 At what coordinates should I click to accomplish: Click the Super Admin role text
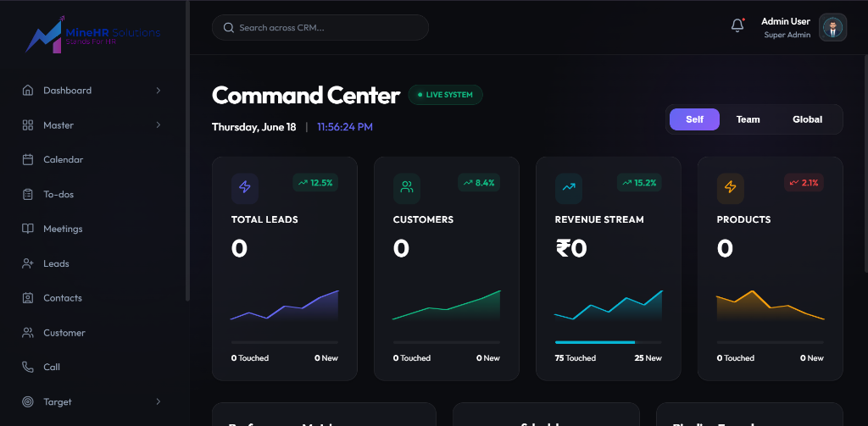click(787, 35)
